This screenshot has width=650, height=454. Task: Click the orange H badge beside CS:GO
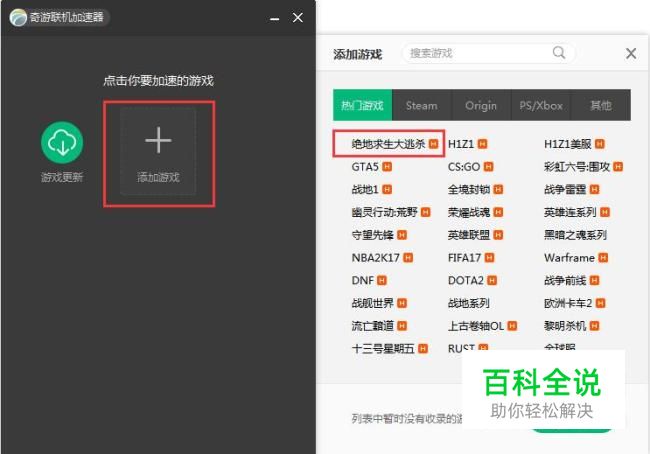[489, 167]
